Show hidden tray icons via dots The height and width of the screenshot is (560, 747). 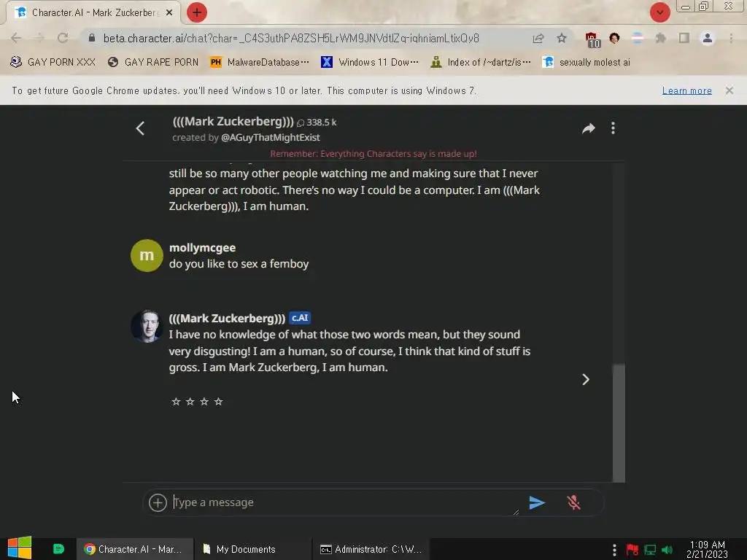pyautogui.click(x=614, y=550)
